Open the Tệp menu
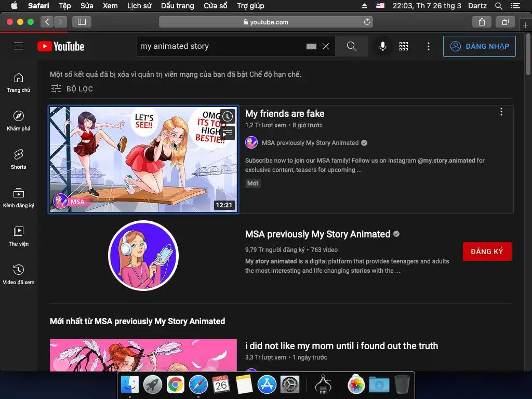532x399 pixels. (65, 6)
